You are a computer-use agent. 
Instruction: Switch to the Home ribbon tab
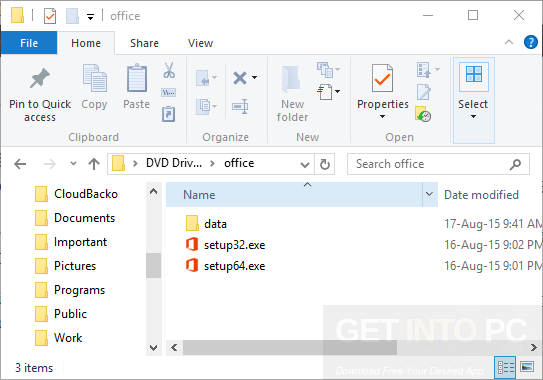coord(86,43)
